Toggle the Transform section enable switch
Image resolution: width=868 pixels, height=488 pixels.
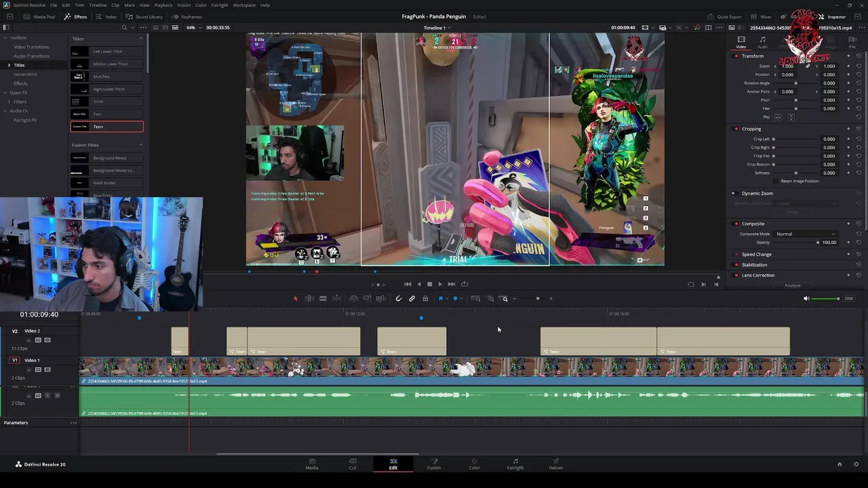pos(736,56)
